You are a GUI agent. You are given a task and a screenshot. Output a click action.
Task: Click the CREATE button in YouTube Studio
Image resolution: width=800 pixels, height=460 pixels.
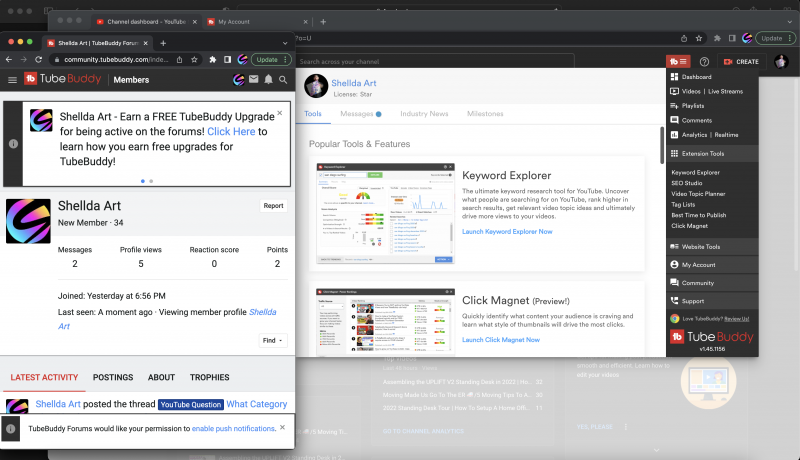740,62
